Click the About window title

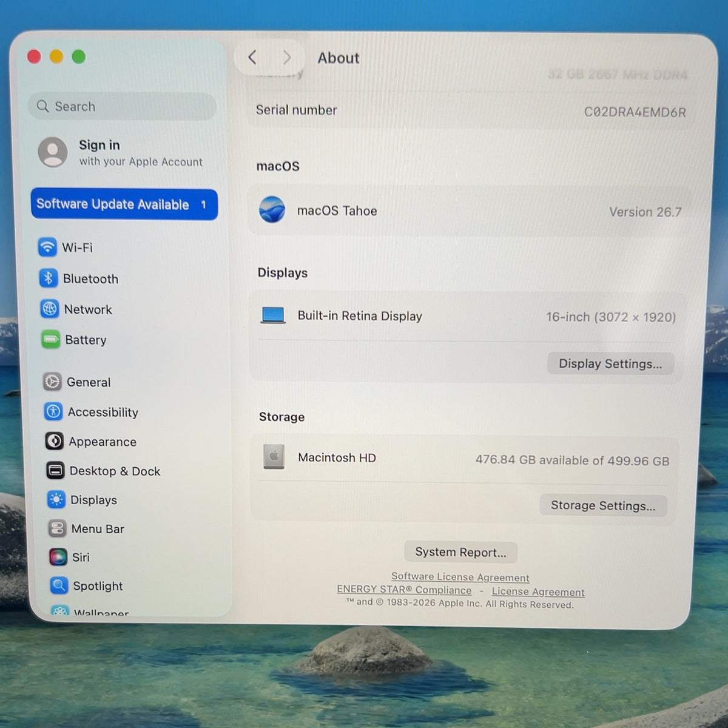(x=339, y=58)
